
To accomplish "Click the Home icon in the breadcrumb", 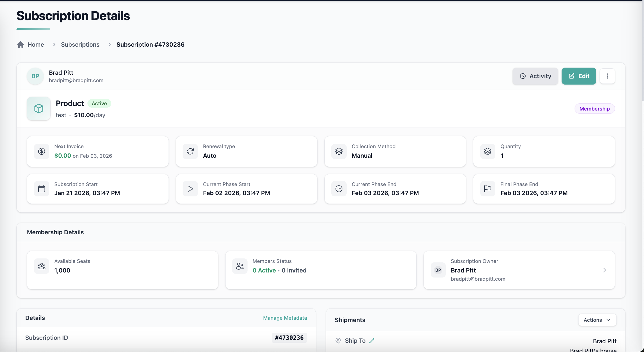I will click(21, 45).
